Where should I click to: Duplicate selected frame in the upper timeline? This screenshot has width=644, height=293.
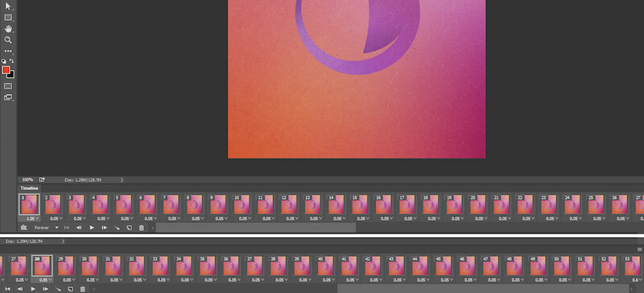click(129, 228)
